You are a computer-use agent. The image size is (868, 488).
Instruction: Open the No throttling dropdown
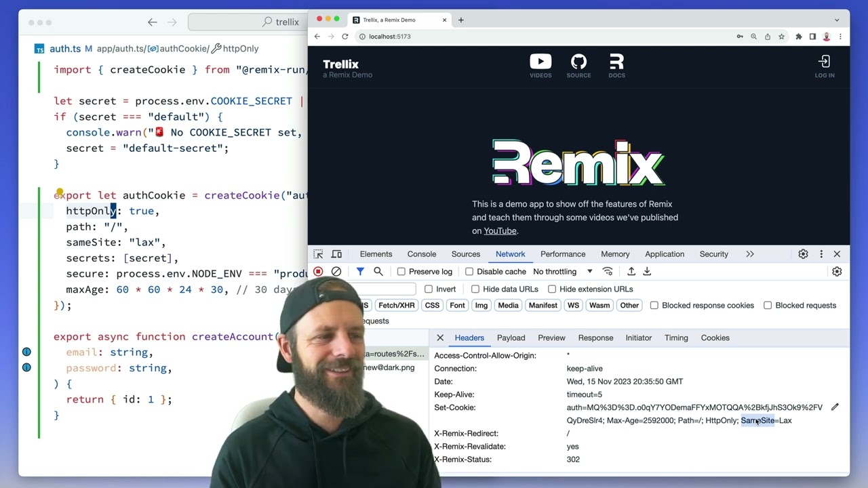click(562, 272)
